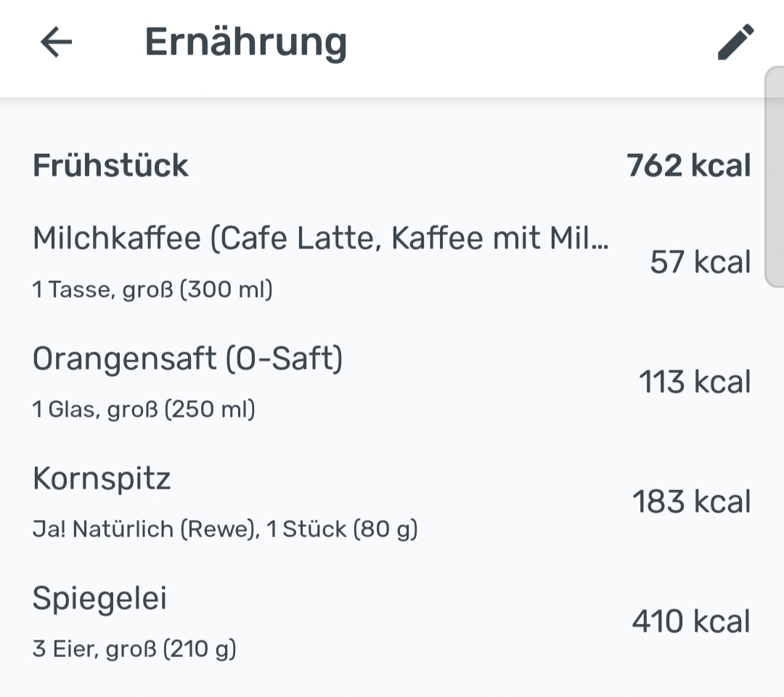Select the '1 Stück (80 g)' portion text
Viewport: 784px width, 697px height.
342,529
